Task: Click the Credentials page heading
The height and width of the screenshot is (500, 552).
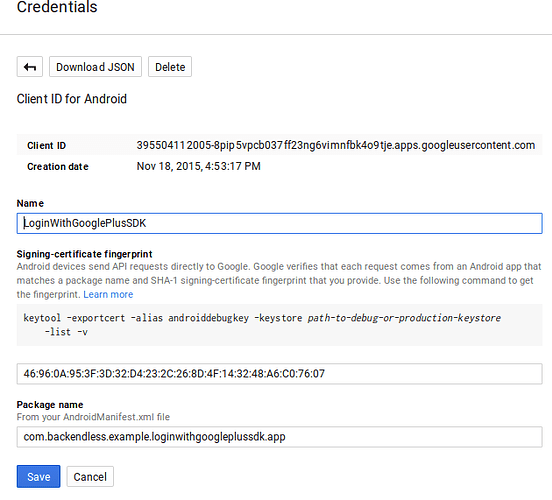Action: 57,7
